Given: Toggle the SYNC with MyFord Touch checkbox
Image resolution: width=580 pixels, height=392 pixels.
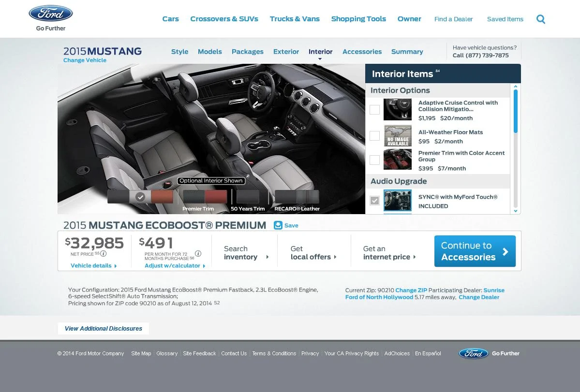Looking at the screenshot, I should point(374,201).
